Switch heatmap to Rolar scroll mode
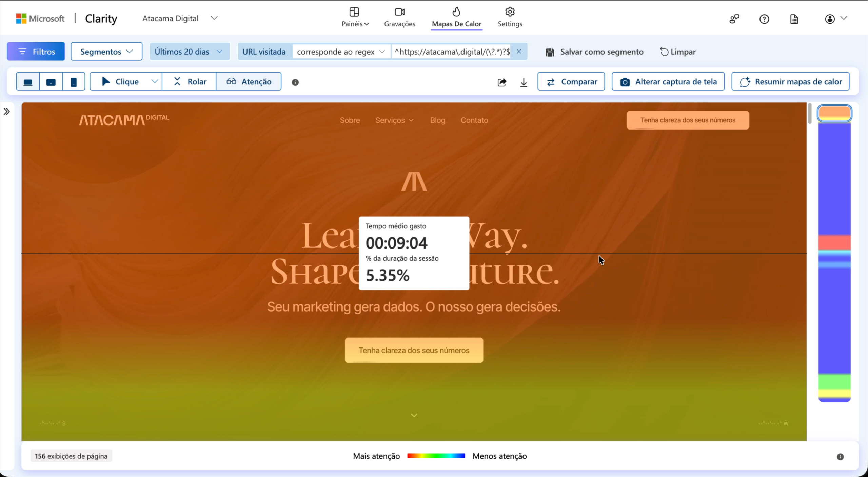 click(189, 82)
